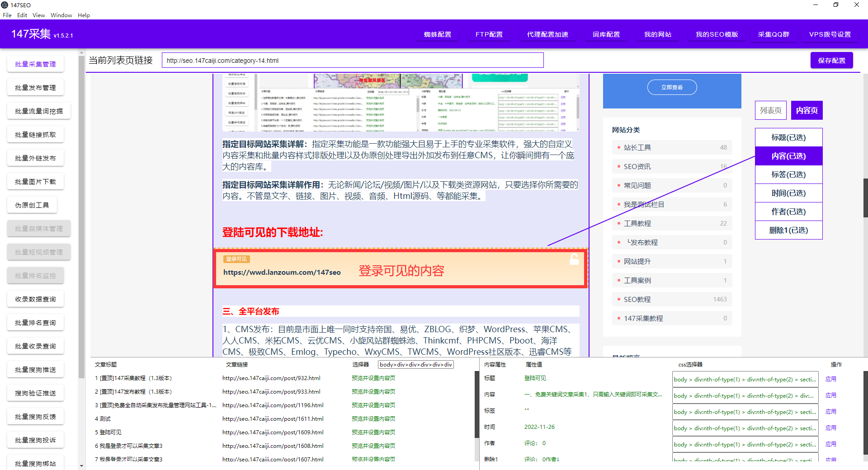This screenshot has width=868, height=470.
Task: Open the 蜘蛛配置 configuration panel
Action: point(437,34)
